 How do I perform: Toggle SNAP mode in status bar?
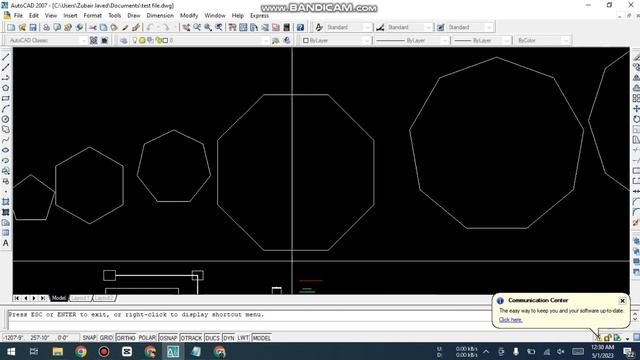[89, 338]
